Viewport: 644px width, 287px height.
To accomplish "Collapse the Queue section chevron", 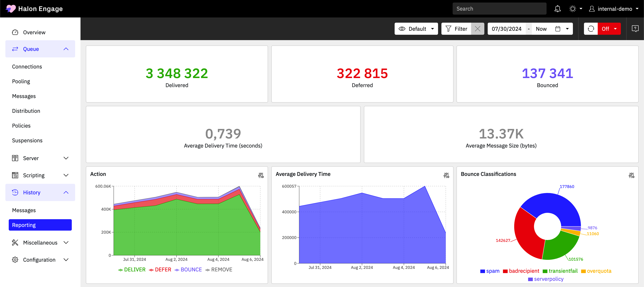I will pos(66,49).
